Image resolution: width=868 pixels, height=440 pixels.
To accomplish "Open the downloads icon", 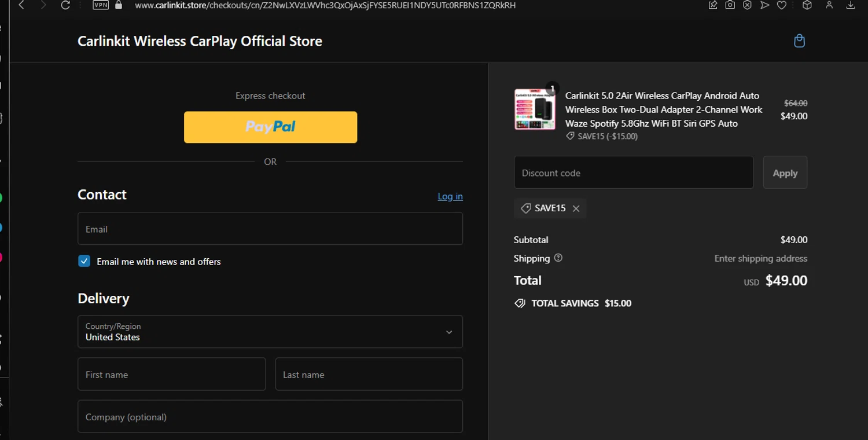I will pyautogui.click(x=851, y=5).
